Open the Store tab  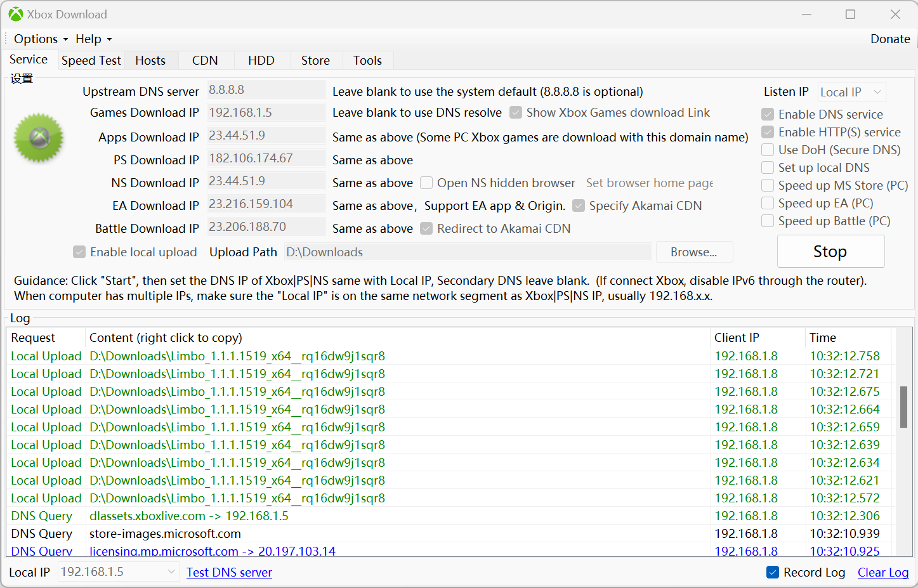pyautogui.click(x=315, y=60)
